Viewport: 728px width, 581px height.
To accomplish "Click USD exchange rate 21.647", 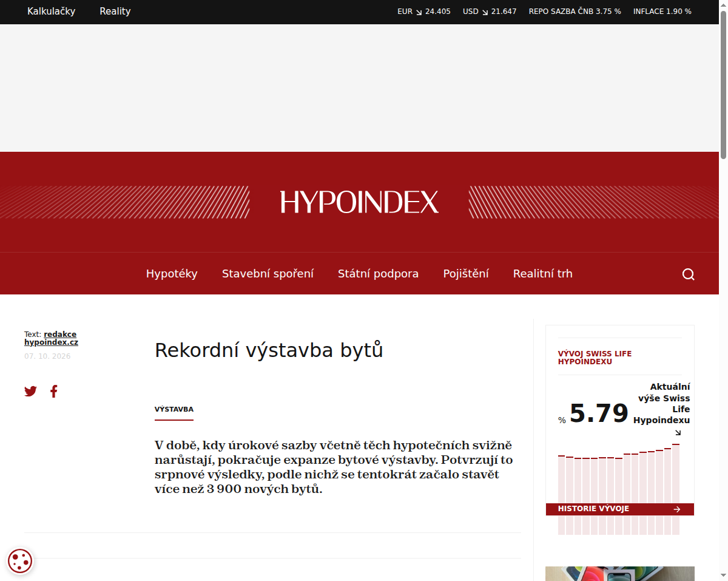I will pyautogui.click(x=490, y=11).
